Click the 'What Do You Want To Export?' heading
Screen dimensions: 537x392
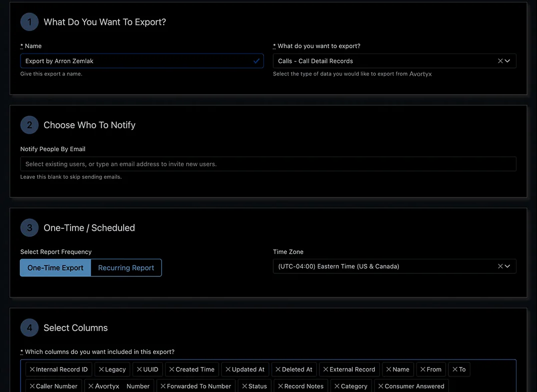pos(105,22)
